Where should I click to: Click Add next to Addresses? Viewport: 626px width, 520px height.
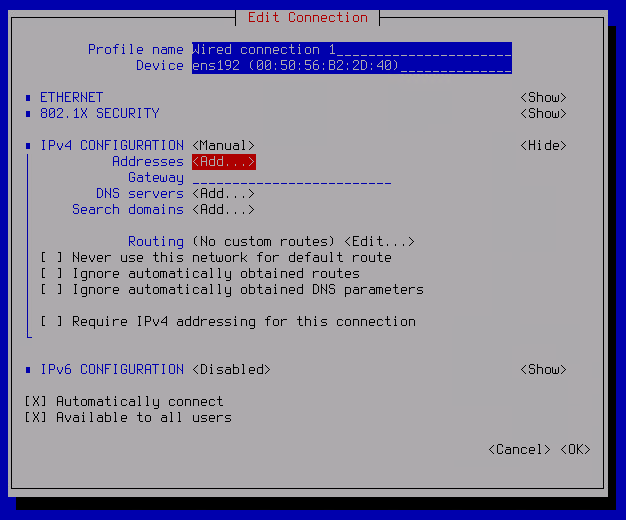[224, 162]
